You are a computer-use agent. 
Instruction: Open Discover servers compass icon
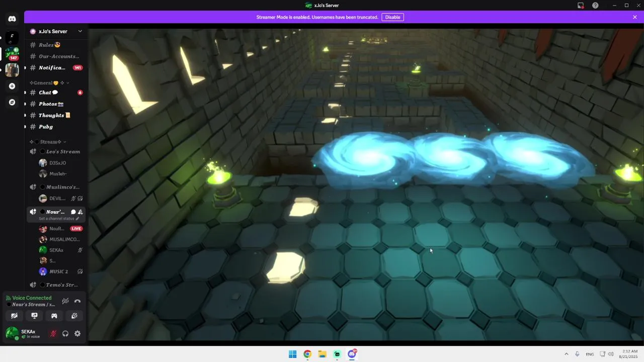12,102
